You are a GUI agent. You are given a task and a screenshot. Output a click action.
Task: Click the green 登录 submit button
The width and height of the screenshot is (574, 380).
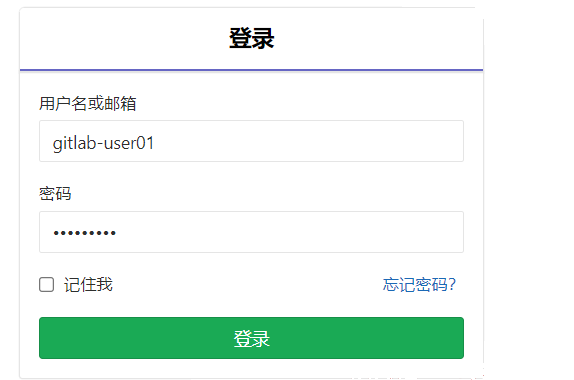click(x=251, y=338)
